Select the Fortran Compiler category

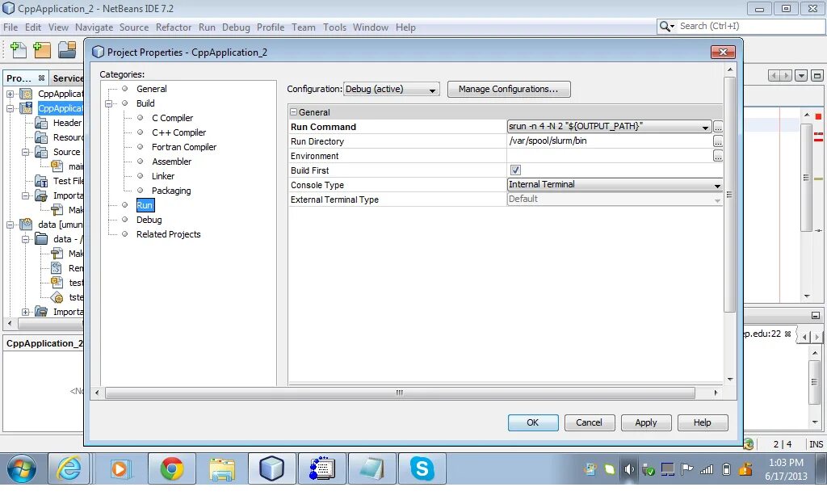tap(184, 147)
